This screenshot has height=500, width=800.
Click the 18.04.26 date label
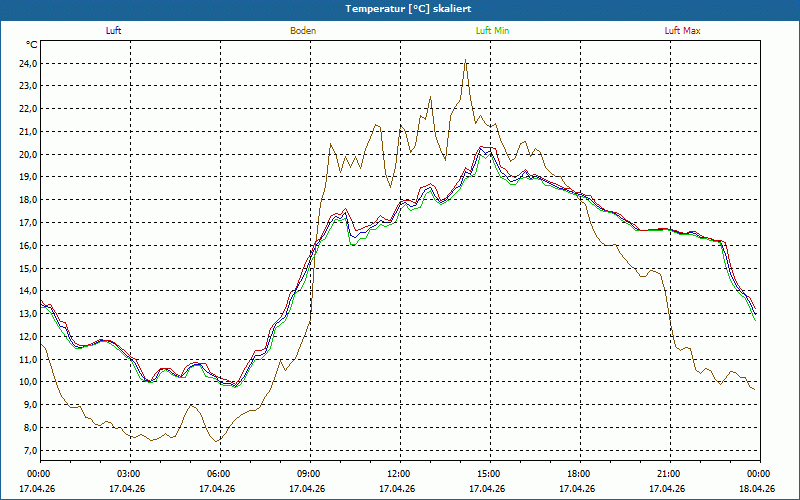tap(757, 489)
